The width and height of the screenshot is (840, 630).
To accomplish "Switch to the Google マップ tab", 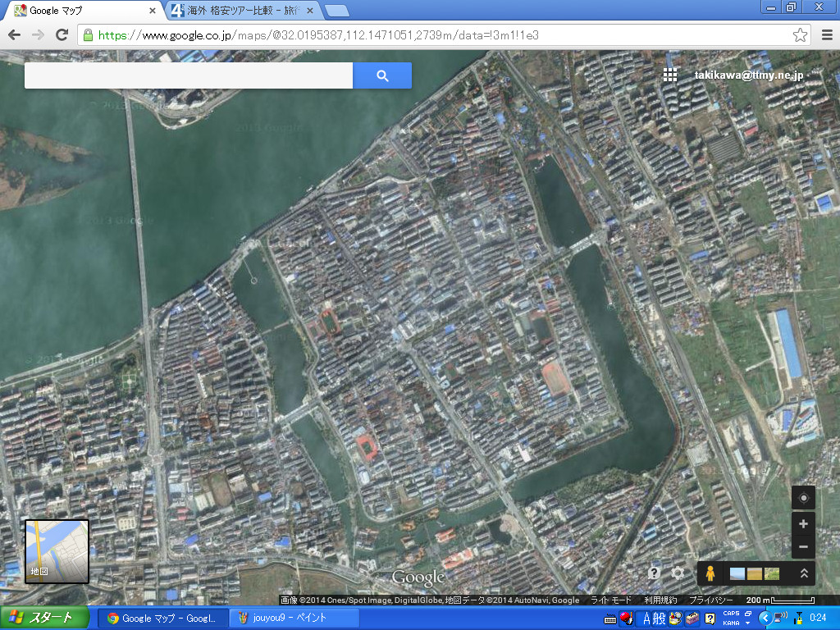I will (x=81, y=11).
